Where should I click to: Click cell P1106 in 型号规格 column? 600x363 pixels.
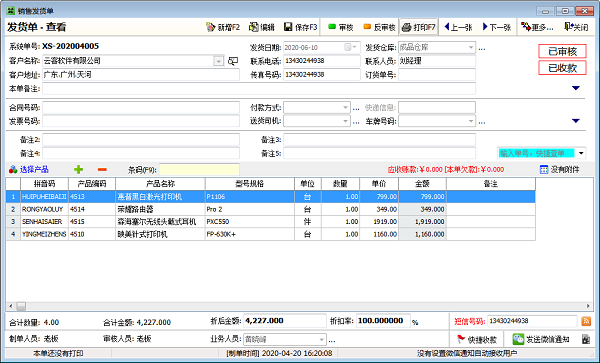(x=250, y=197)
